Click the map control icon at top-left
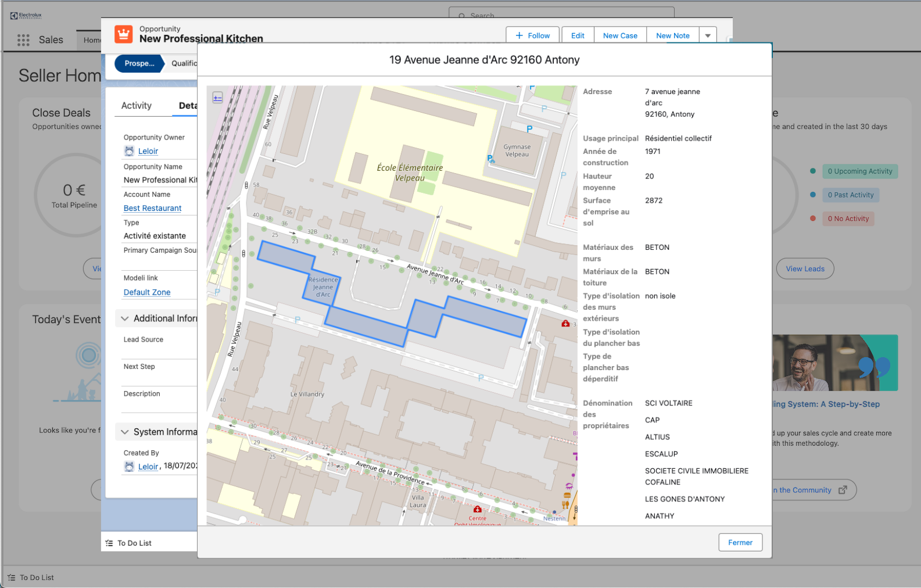This screenshot has width=921, height=588. pos(217,98)
